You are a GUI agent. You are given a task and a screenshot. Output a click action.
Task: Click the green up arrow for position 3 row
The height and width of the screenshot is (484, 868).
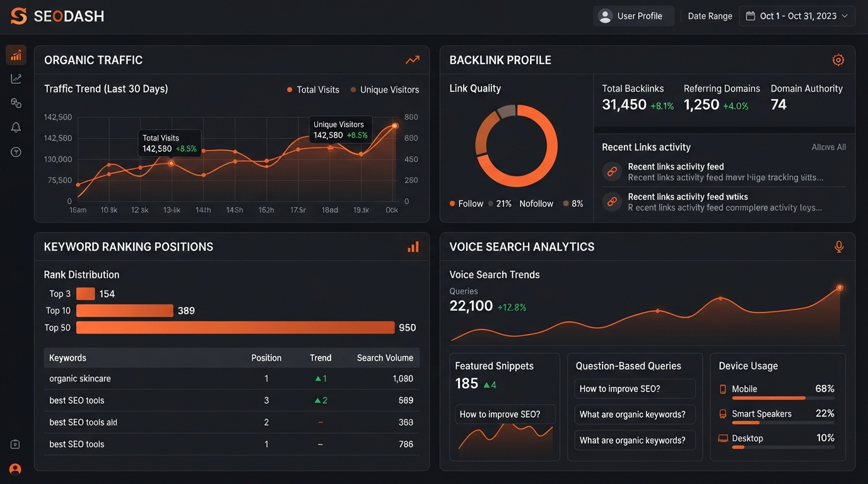coord(318,401)
